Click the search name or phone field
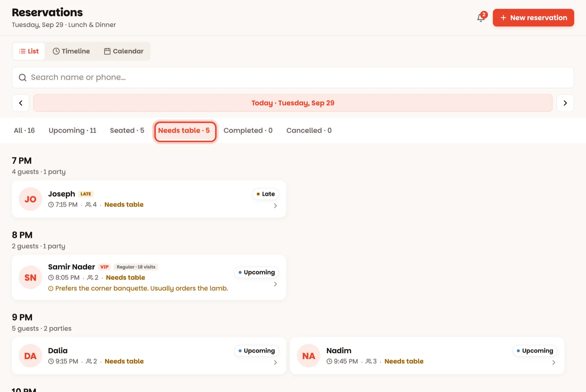Viewport: 586px width, 392px height. point(293,77)
